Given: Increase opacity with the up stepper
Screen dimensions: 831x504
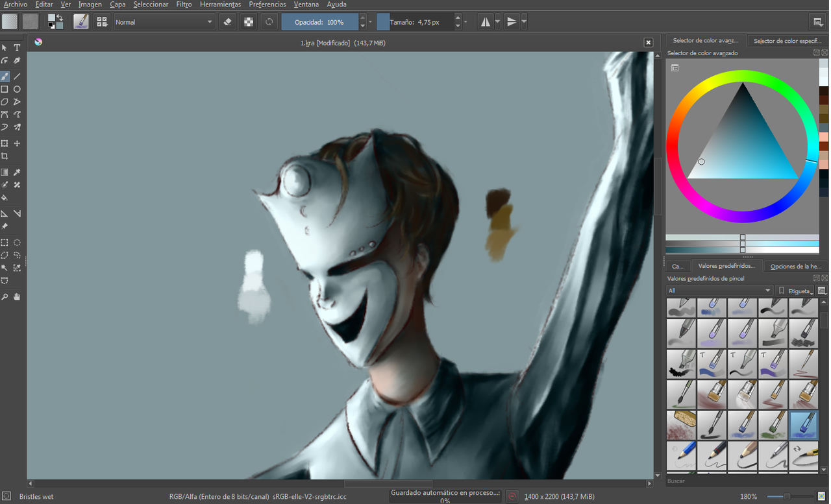Looking at the screenshot, I should [362, 18].
